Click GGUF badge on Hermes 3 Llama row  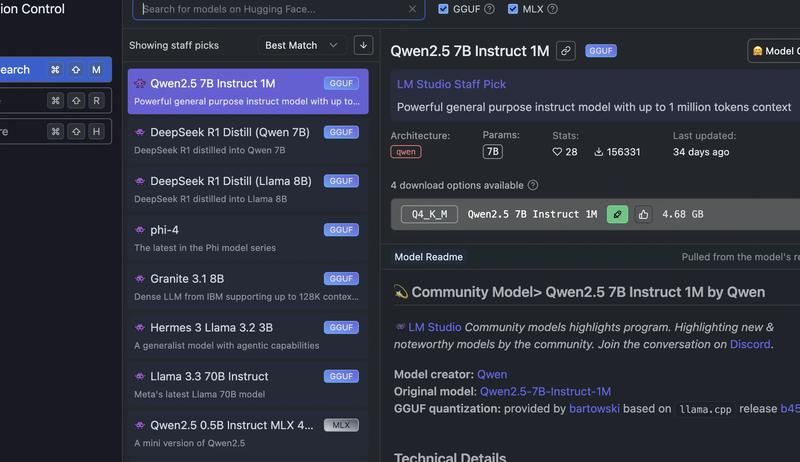341,327
